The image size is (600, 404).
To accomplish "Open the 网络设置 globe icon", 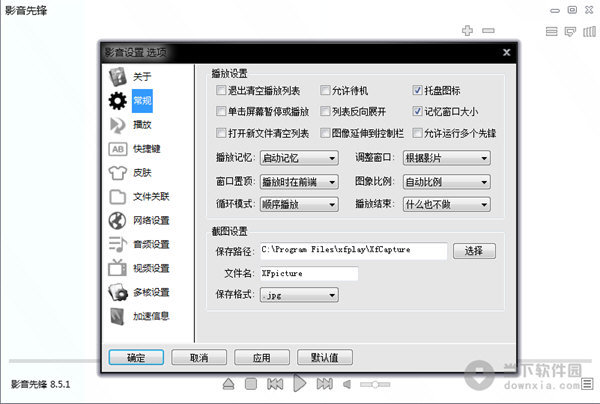I will click(x=117, y=221).
